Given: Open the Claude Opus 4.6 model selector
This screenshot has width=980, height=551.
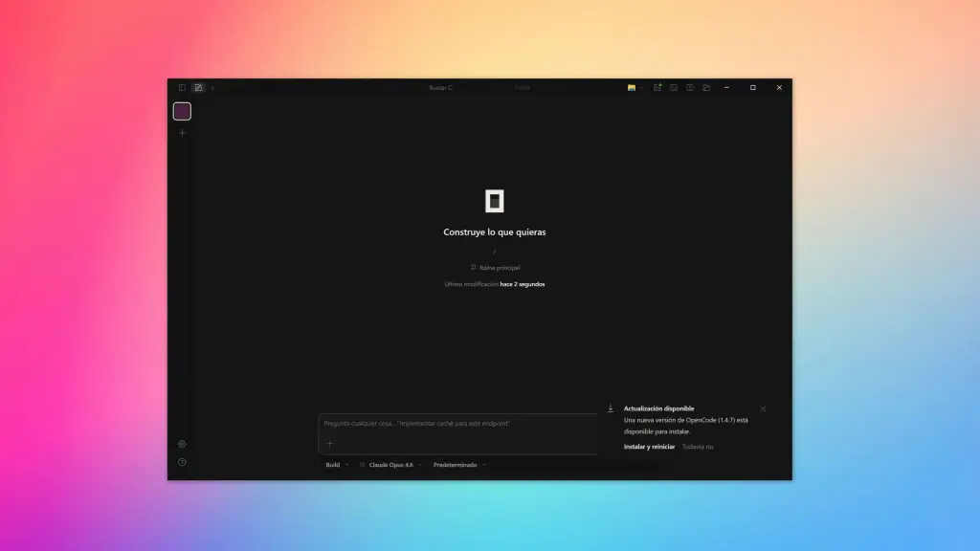Looking at the screenshot, I should (390, 465).
